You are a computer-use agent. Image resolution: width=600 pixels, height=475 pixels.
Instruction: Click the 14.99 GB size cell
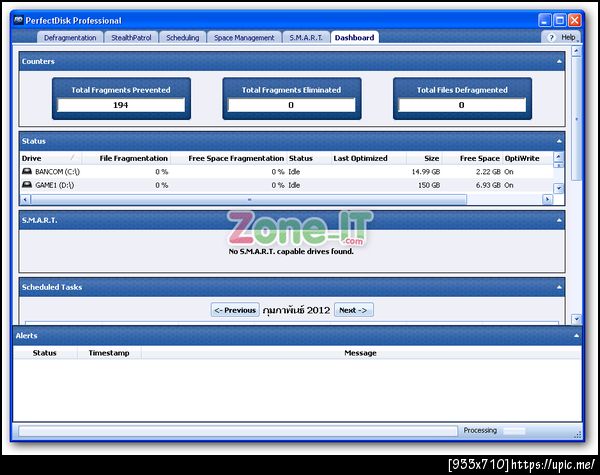(x=426, y=172)
